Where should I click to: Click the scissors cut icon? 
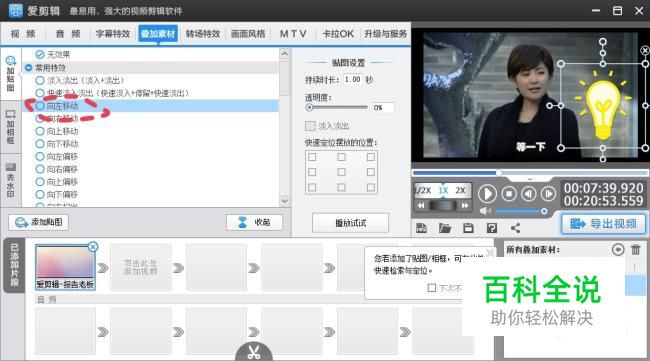click(x=254, y=352)
